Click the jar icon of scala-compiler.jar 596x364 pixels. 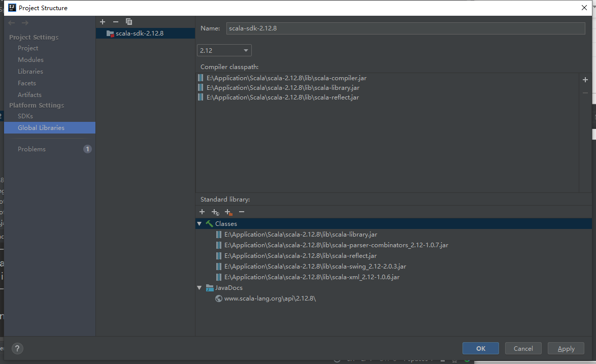coord(201,78)
